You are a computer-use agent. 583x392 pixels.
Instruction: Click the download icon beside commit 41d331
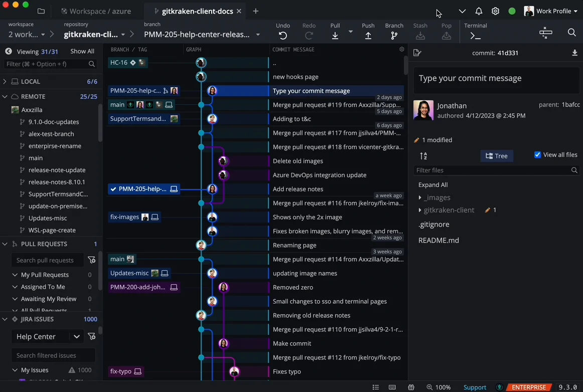click(x=574, y=53)
